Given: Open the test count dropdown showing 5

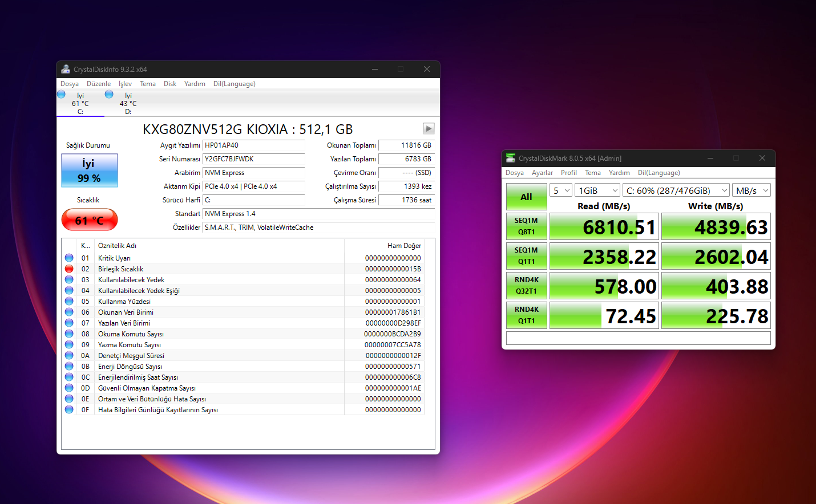Looking at the screenshot, I should [560, 190].
